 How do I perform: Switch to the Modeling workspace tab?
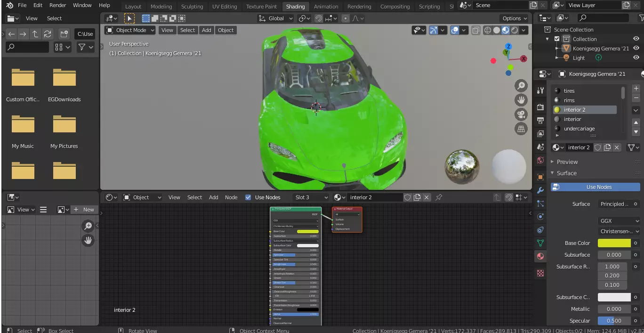[161, 7]
